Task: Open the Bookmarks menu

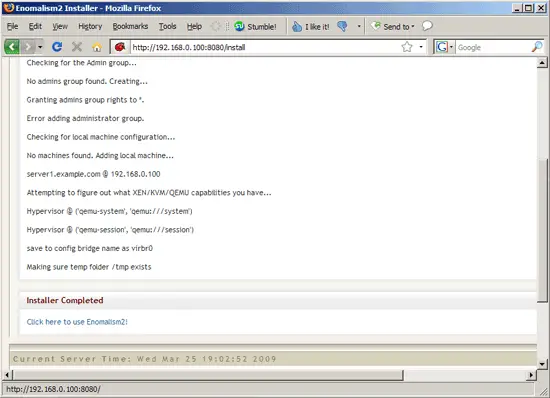Action: [x=130, y=26]
